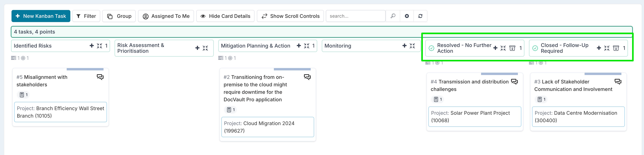Viewport: 644px width, 155px height.
Task: Archive tasks in Closed - Follow-Up Required column
Action: coord(616,48)
